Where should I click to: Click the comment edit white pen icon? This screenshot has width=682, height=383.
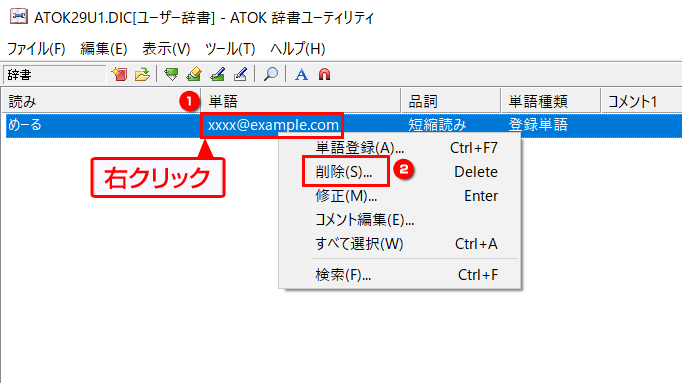point(240,74)
